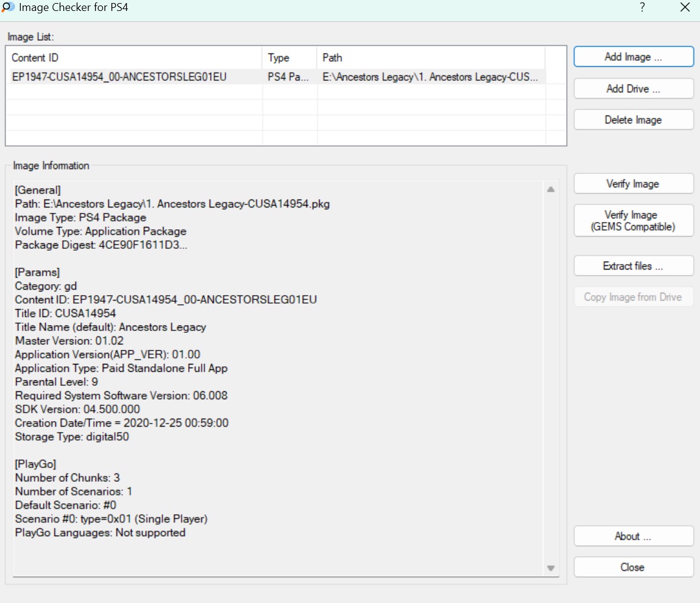Viewport: 700px width, 603px height.
Task: Remove the entry with Delete Image
Action: tap(633, 120)
